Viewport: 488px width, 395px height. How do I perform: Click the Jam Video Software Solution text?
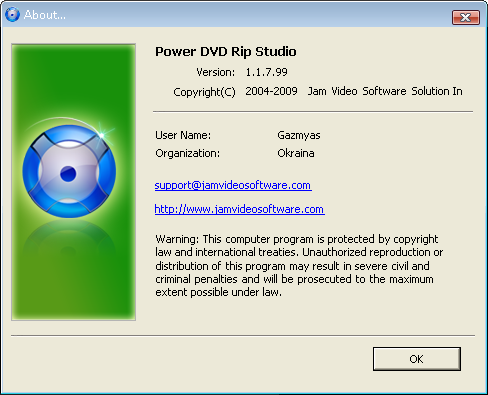point(385,91)
